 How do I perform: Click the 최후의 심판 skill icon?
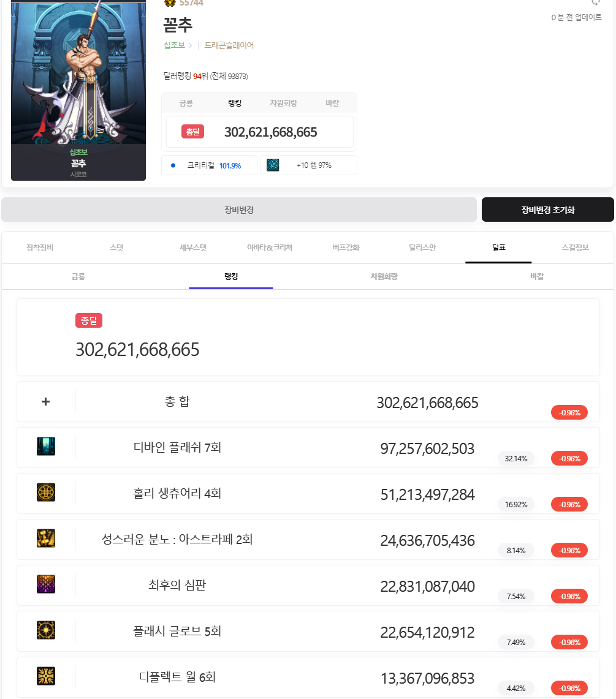point(46,584)
